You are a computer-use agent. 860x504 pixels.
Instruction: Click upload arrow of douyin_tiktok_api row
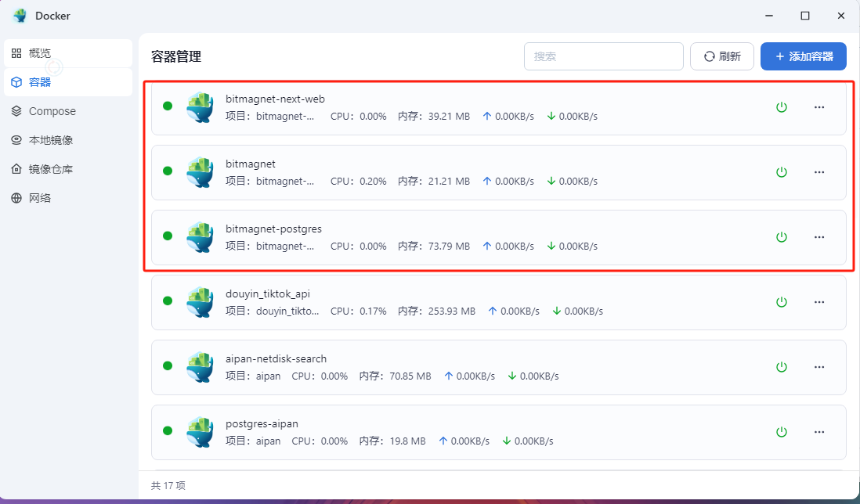pos(493,311)
